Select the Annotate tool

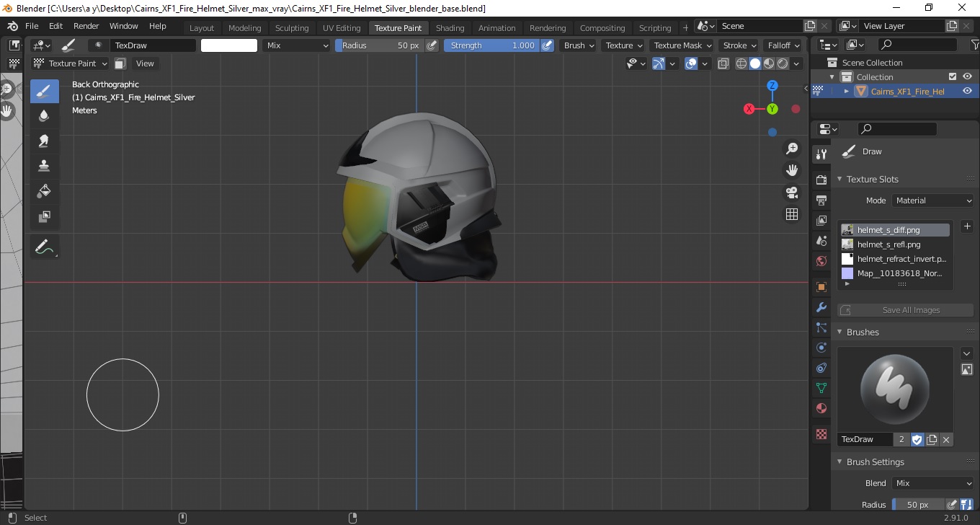click(44, 247)
